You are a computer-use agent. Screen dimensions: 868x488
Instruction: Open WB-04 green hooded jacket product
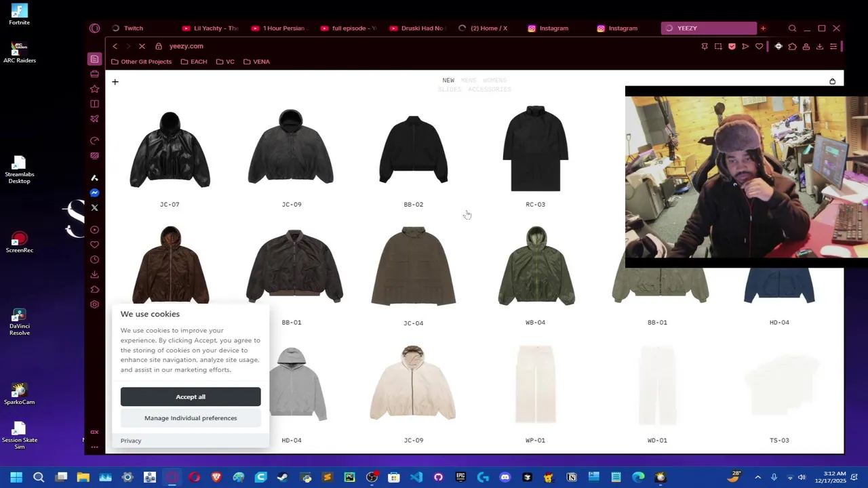click(536, 266)
